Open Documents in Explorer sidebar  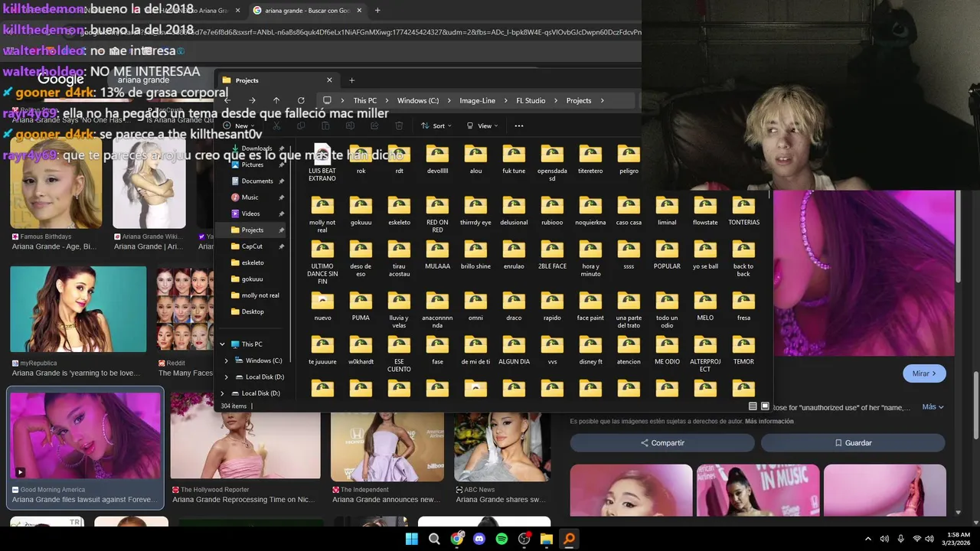tap(257, 181)
